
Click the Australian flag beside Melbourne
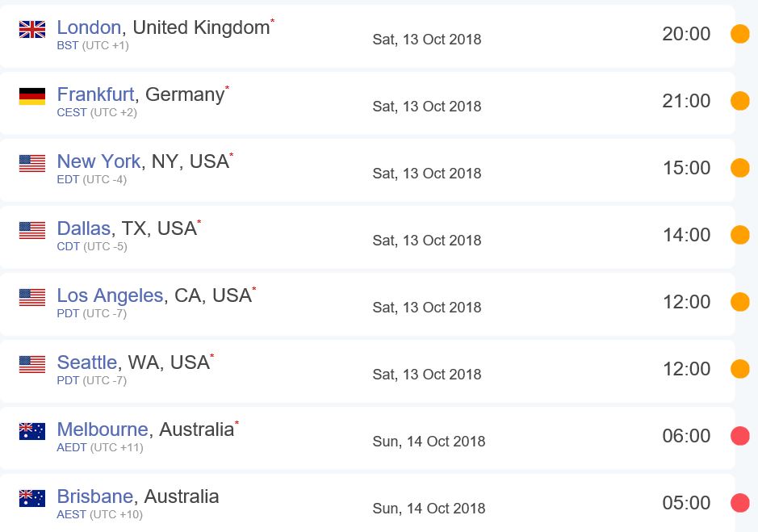tap(32, 432)
